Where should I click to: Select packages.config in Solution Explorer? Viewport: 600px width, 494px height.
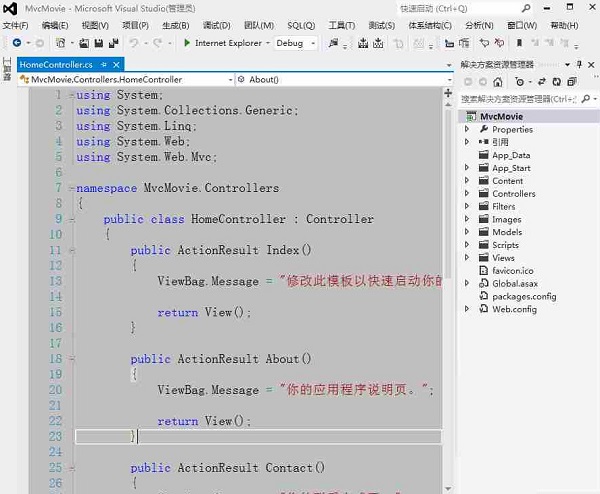[524, 297]
